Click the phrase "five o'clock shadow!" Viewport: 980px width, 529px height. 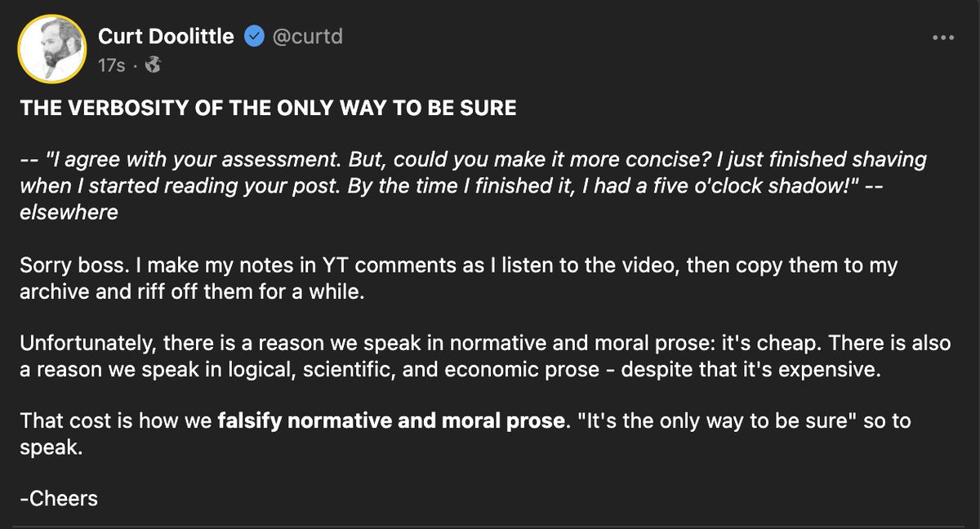[x=801, y=184]
